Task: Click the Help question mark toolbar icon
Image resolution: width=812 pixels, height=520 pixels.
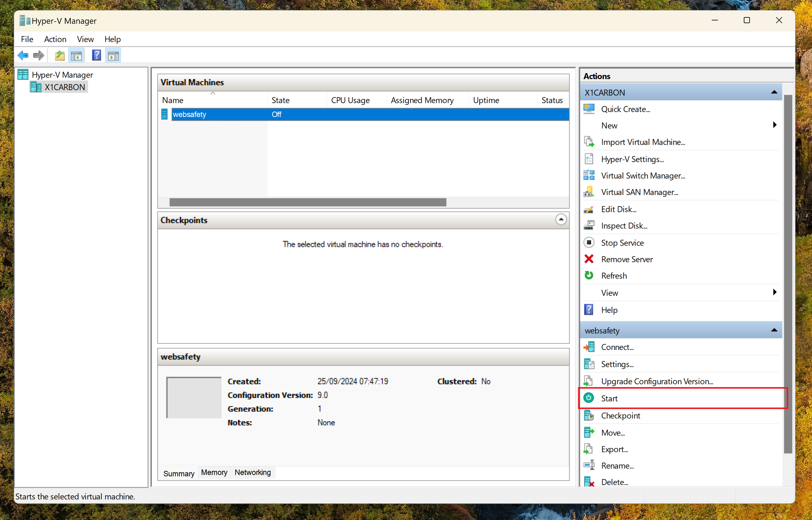Action: pos(97,55)
